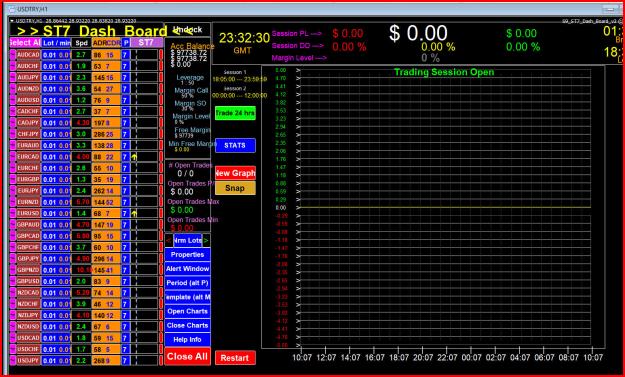The width and height of the screenshot is (625, 377).
Task: Click the red bar at AUDCHF row end
Action: (161, 66)
